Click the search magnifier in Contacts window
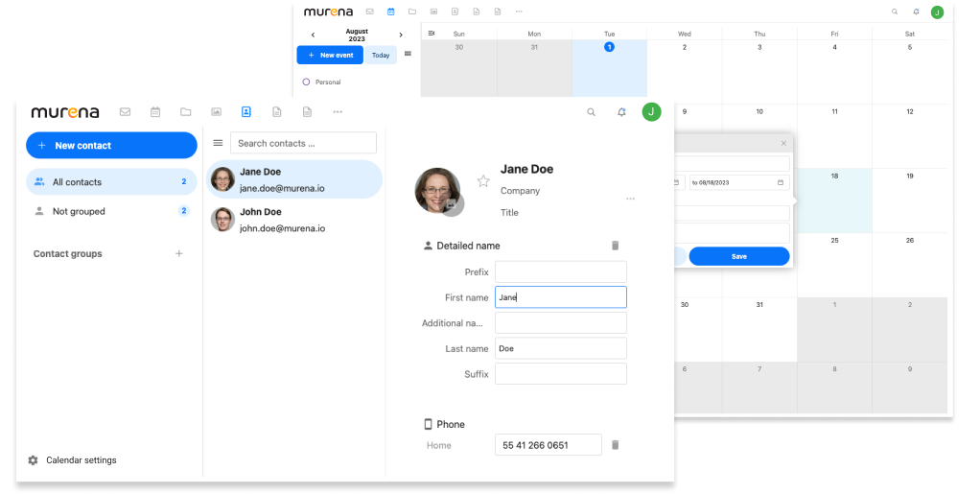The height and width of the screenshot is (494, 980). (x=591, y=112)
